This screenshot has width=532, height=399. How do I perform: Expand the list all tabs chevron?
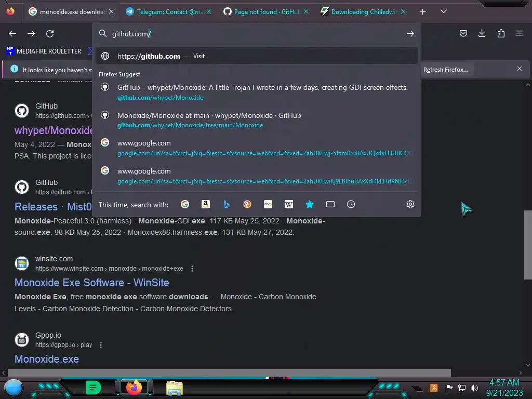click(x=444, y=11)
